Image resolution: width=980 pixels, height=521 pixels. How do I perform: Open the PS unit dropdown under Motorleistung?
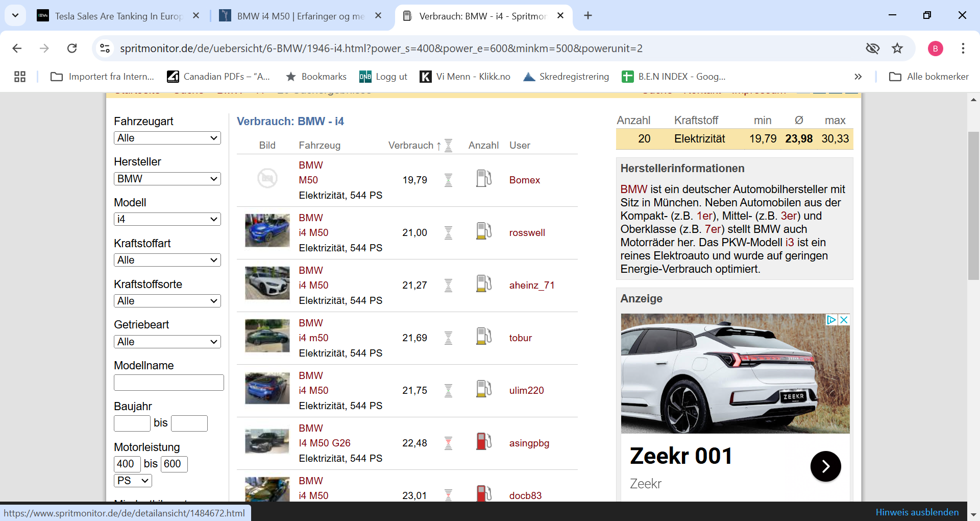pyautogui.click(x=133, y=481)
